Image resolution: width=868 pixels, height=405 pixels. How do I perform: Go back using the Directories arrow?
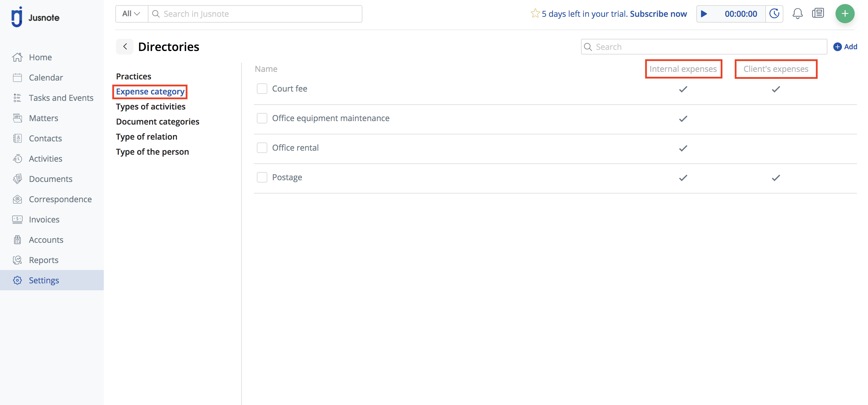pyautogui.click(x=125, y=46)
